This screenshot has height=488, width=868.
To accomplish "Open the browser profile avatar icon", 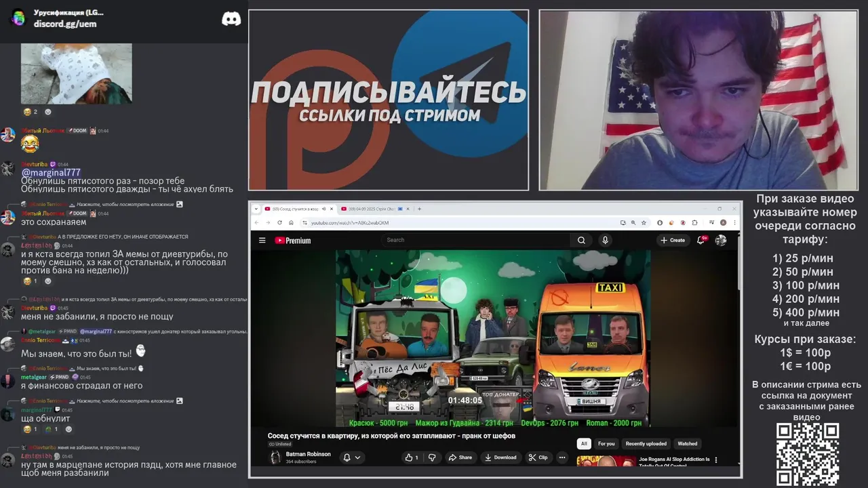I will click(x=723, y=222).
